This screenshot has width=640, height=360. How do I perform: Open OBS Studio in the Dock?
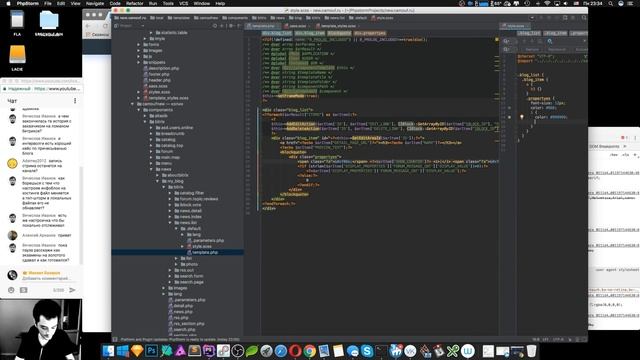(x=238, y=351)
